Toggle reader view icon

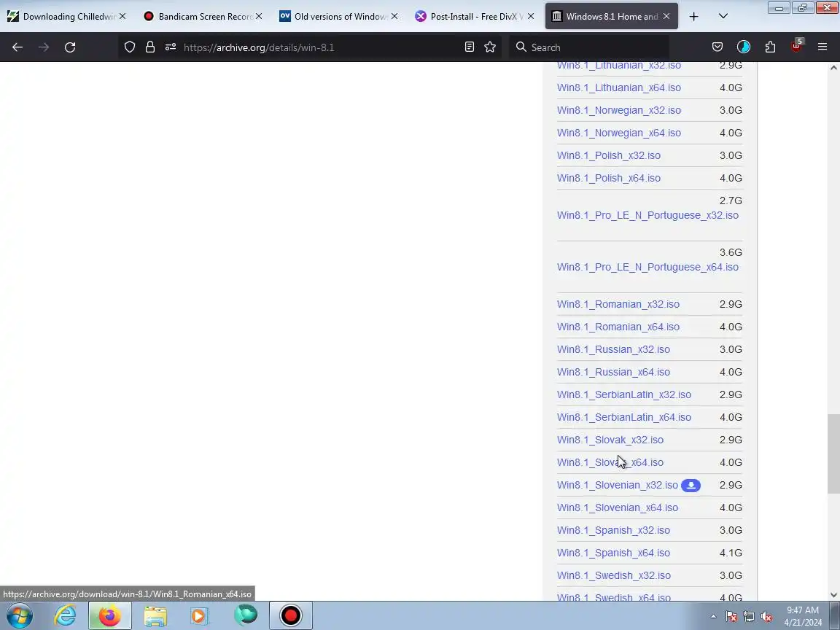[x=470, y=47]
